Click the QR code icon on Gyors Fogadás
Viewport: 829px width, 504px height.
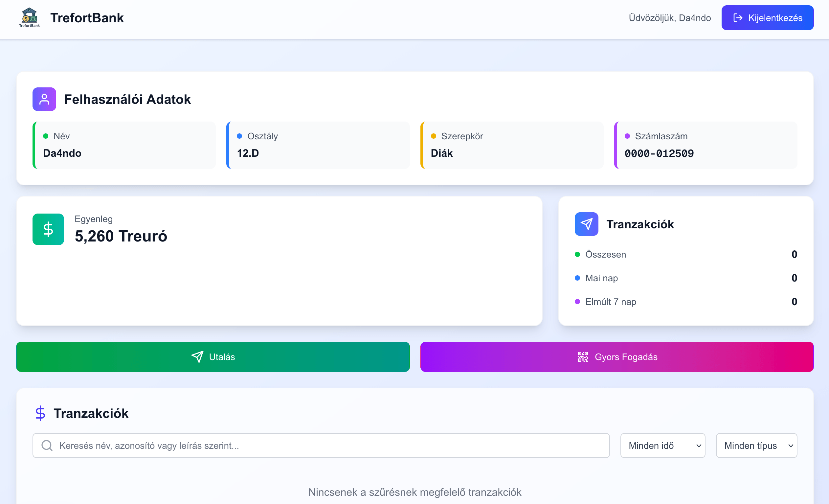[x=583, y=356]
